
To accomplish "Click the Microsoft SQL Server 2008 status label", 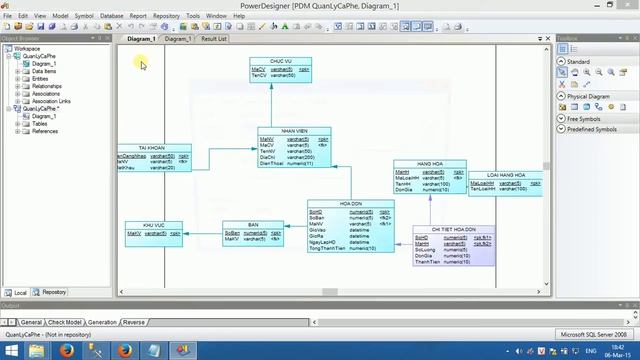I will click(x=593, y=334).
